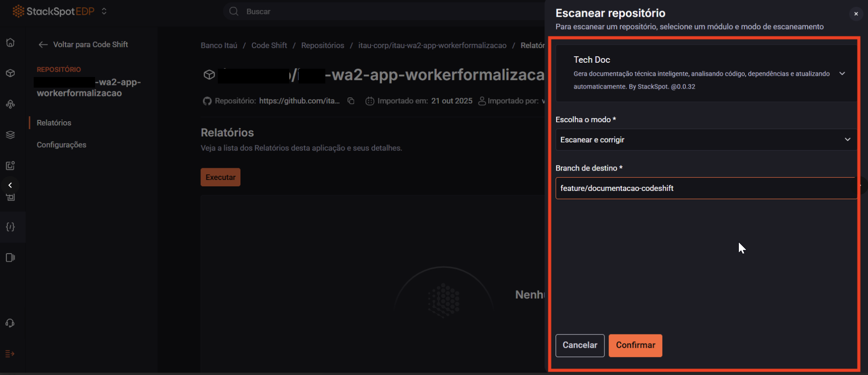The image size is (868, 375).
Task: Open the workspace switcher next to StackSpot EDP
Action: (104, 12)
